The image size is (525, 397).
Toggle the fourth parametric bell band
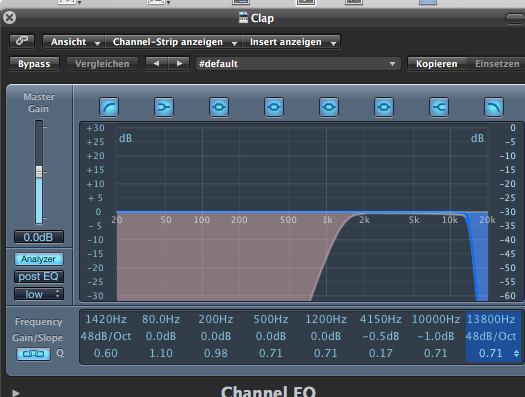pos(384,107)
